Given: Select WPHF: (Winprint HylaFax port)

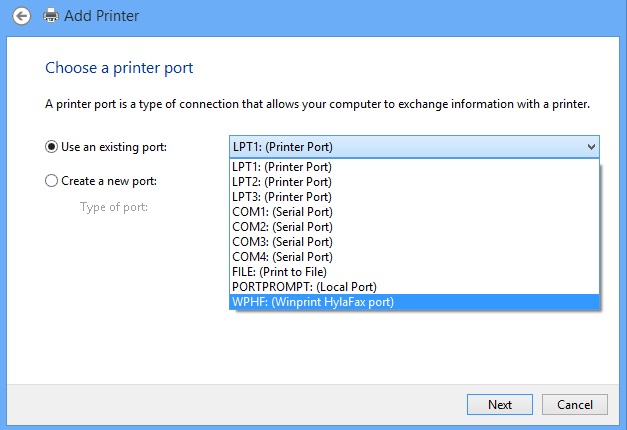Looking at the screenshot, I should point(414,302).
